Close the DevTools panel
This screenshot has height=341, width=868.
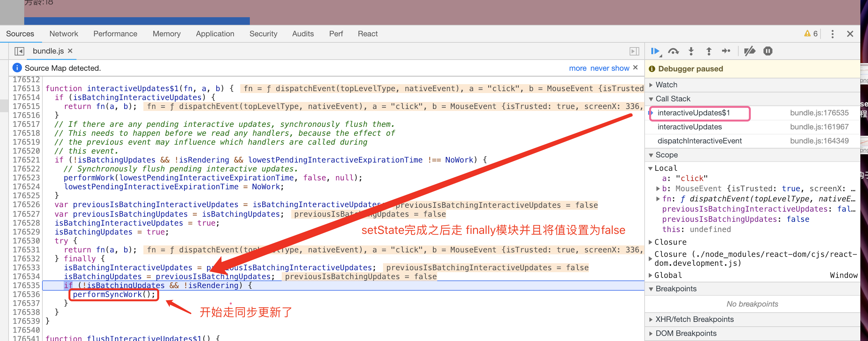point(850,34)
